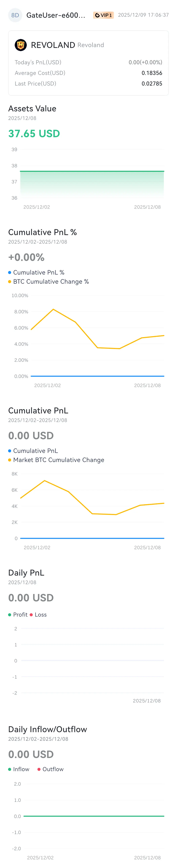This screenshot has height=868, width=177.
Task: Click the VIP 1 badge
Action: [x=103, y=15]
